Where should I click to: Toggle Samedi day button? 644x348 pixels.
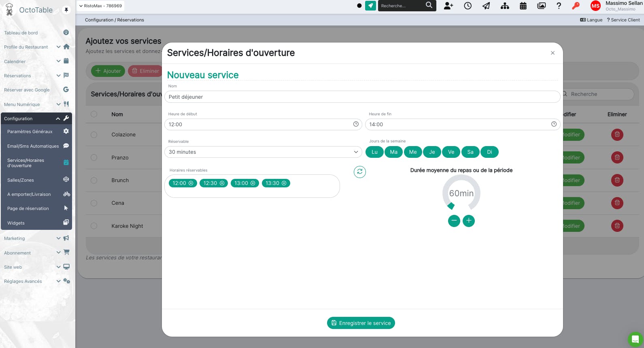pos(470,152)
